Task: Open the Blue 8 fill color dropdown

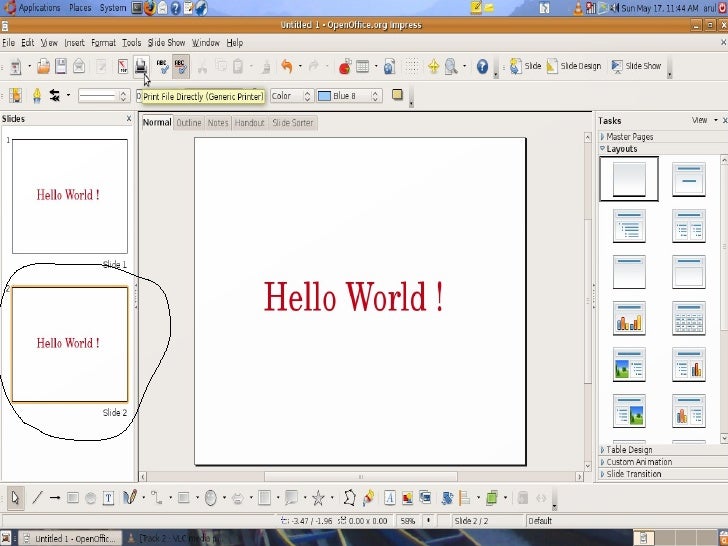Action: pos(350,96)
